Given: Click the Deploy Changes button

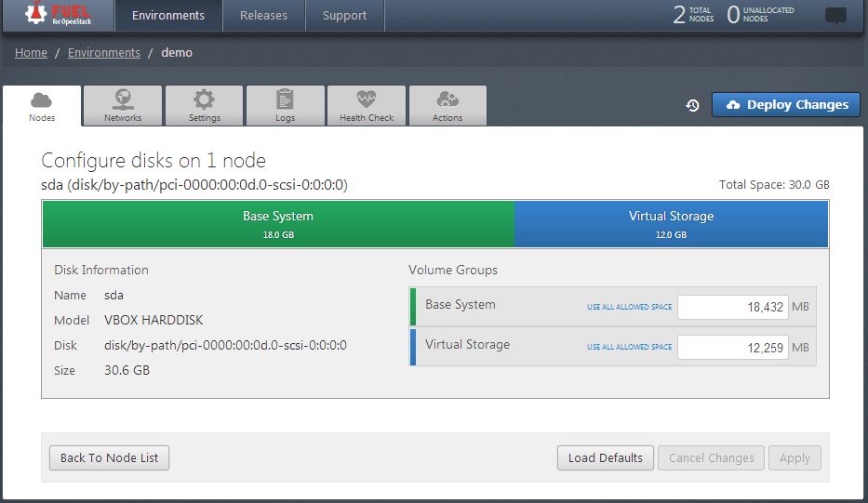Looking at the screenshot, I should tap(786, 104).
